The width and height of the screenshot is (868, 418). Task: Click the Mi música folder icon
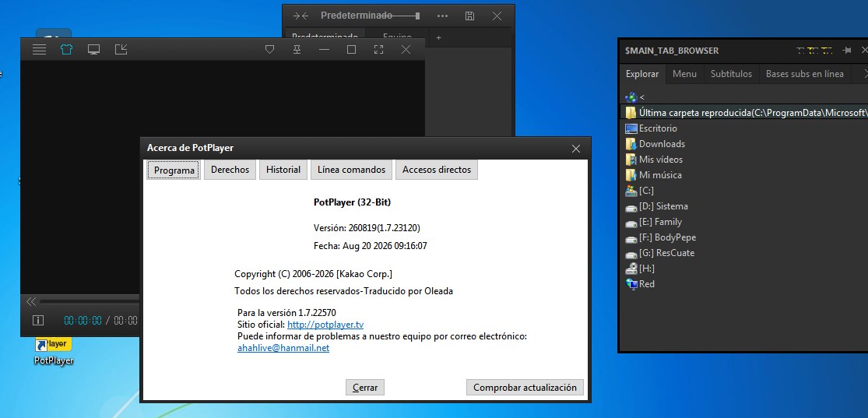(x=631, y=175)
